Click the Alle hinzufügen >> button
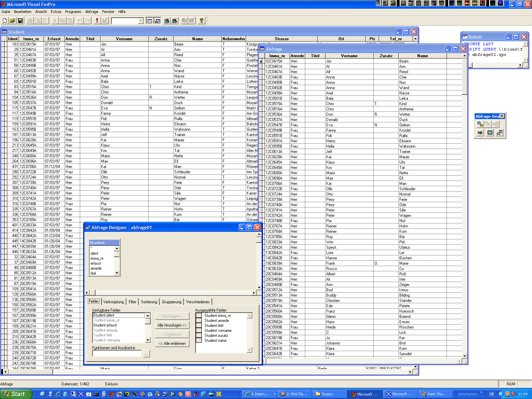This screenshot has height=399, width=532. [x=172, y=325]
